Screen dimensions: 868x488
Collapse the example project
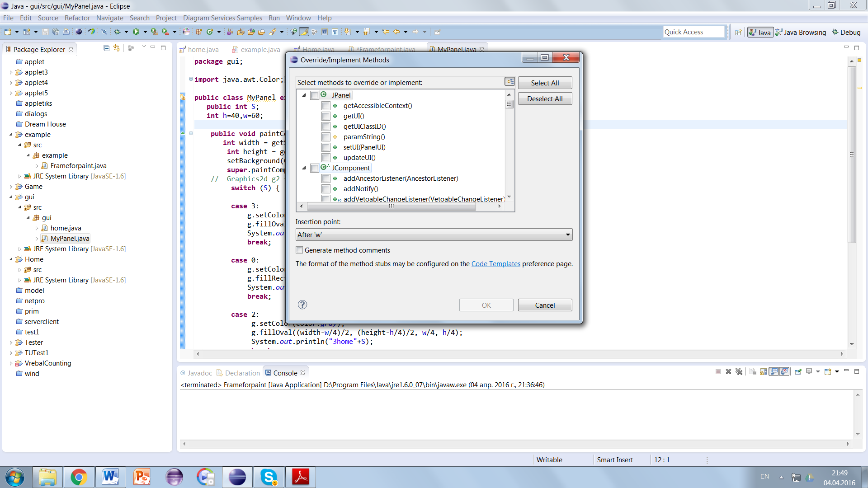tap(11, 135)
